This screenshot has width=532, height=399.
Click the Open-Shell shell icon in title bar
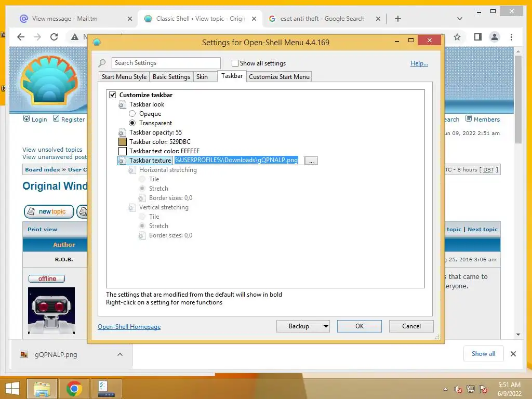(97, 42)
